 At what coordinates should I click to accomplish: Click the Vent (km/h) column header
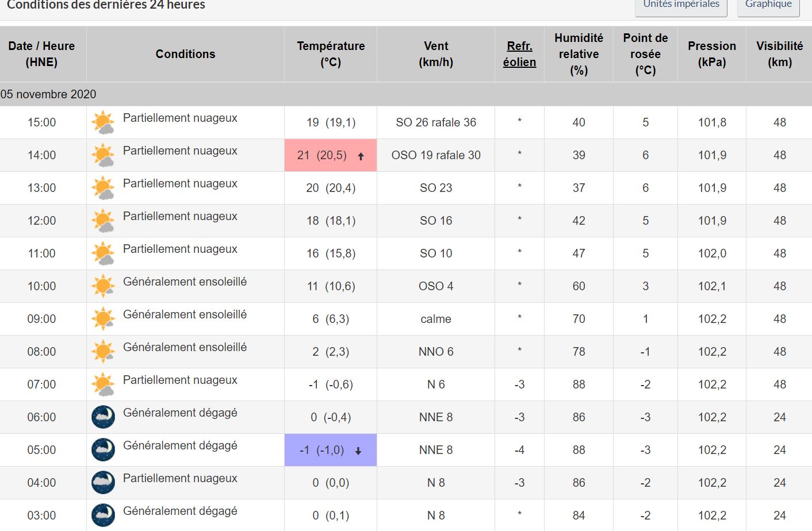(436, 54)
